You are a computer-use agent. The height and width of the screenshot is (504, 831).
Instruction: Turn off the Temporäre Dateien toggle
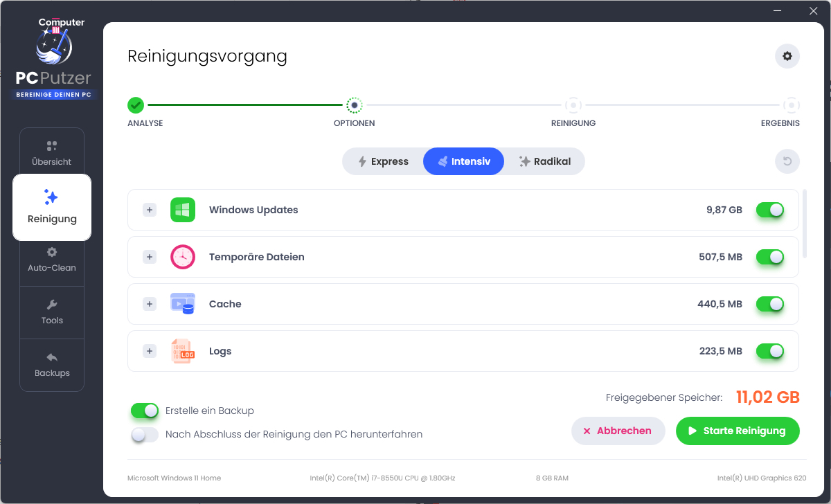[x=770, y=256]
